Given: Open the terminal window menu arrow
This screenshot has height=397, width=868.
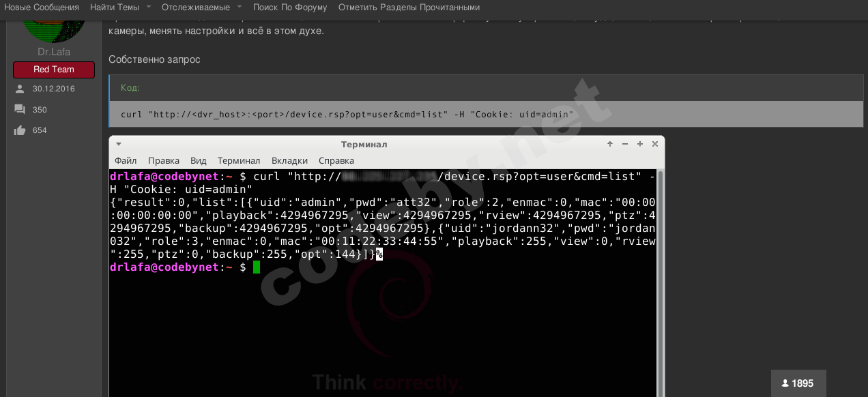Looking at the screenshot, I should coord(119,144).
